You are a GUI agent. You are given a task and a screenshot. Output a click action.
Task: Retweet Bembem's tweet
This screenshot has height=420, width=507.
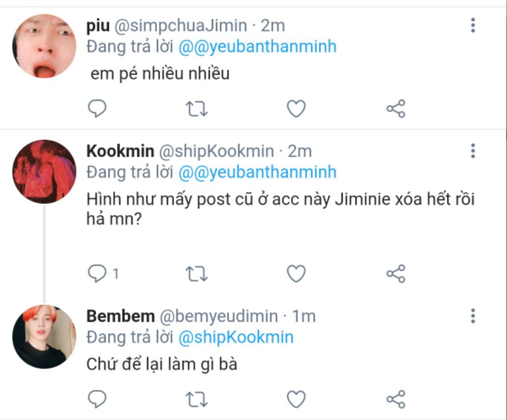coord(197,399)
